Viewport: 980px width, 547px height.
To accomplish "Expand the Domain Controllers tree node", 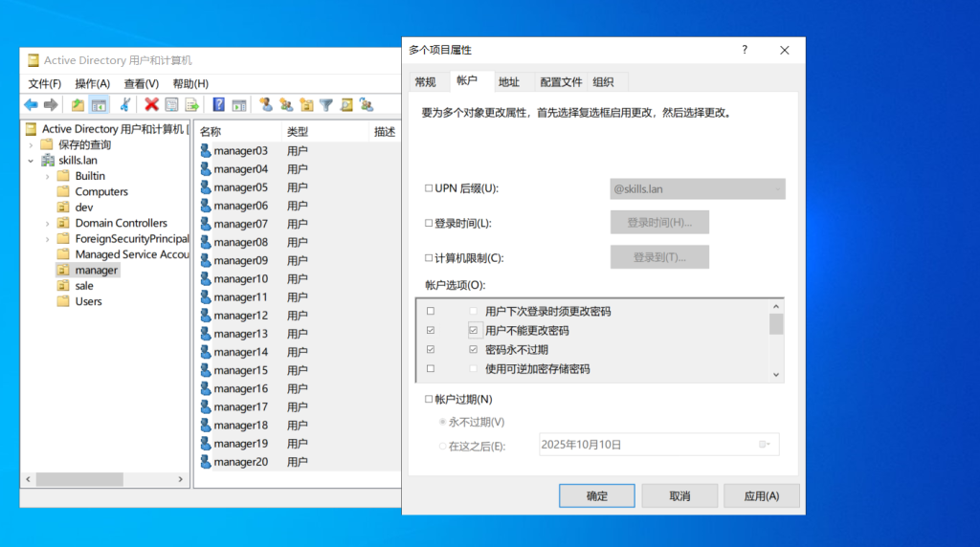I will point(48,223).
